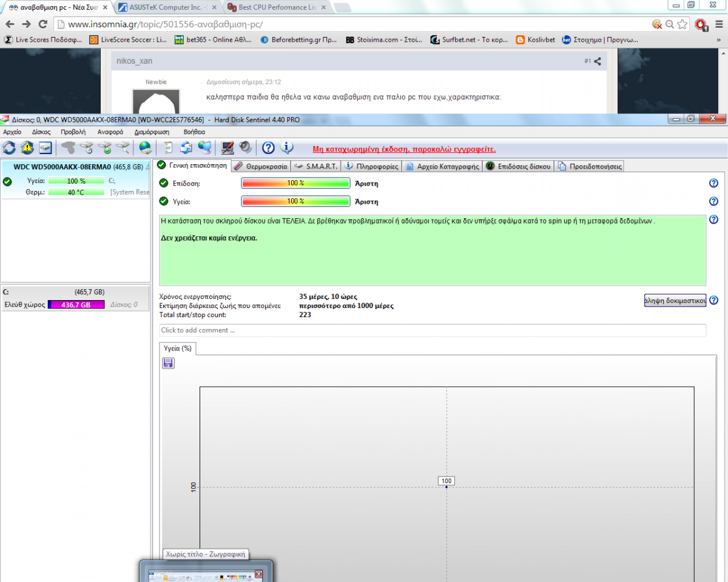Click the monitor configuration toolbar icon
This screenshot has width=728, height=582.
point(227,147)
